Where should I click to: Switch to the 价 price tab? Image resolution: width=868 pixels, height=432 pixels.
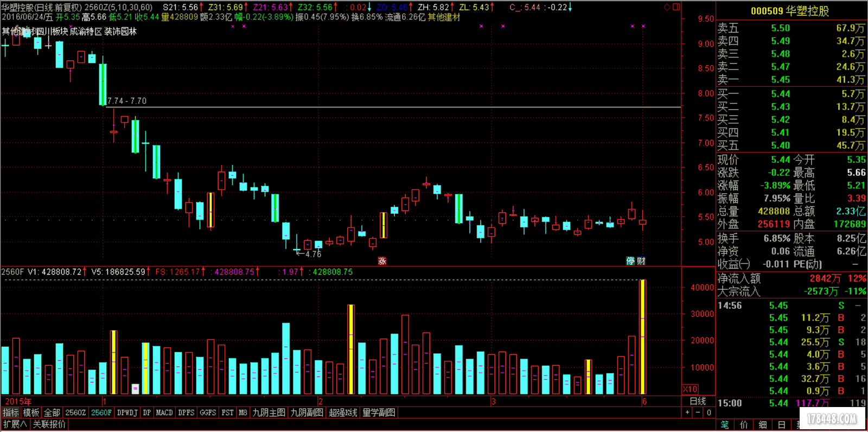[x=744, y=424]
